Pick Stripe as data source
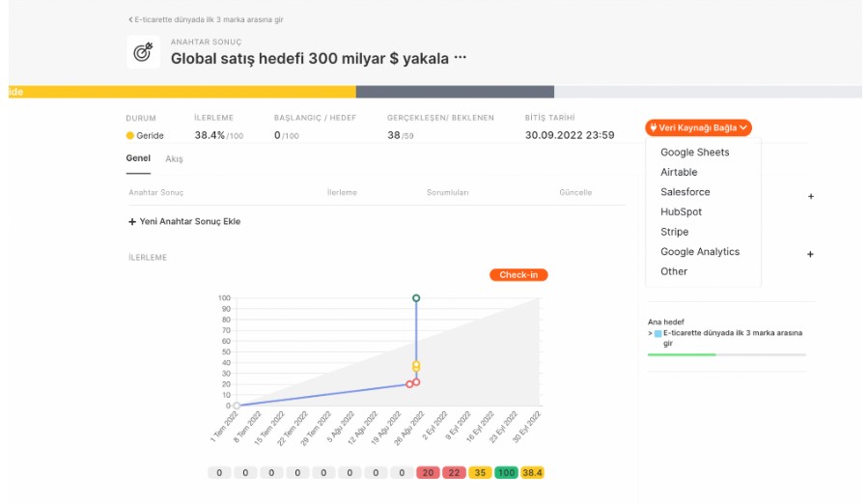 click(x=674, y=232)
